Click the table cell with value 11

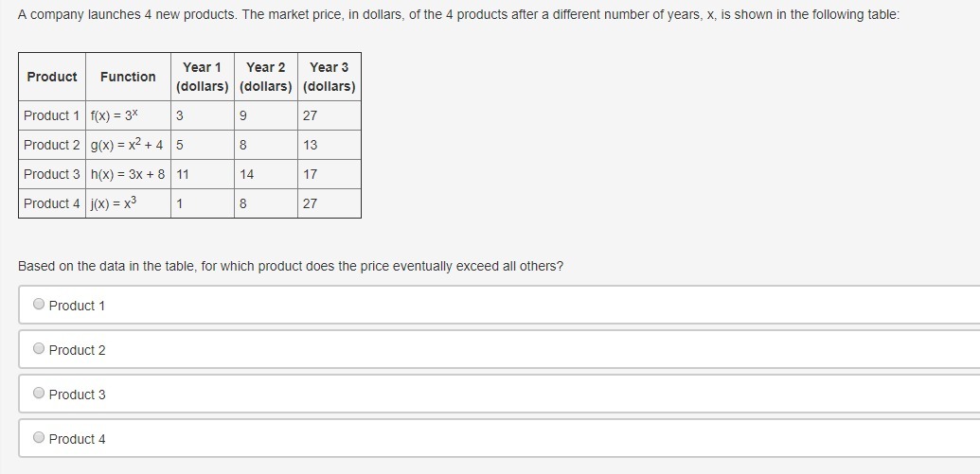[184, 174]
